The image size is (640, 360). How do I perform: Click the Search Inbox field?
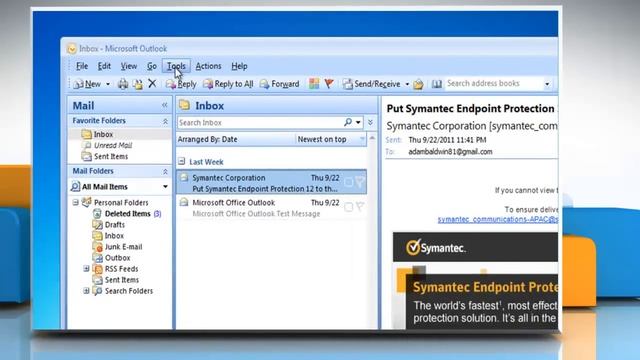click(260, 122)
